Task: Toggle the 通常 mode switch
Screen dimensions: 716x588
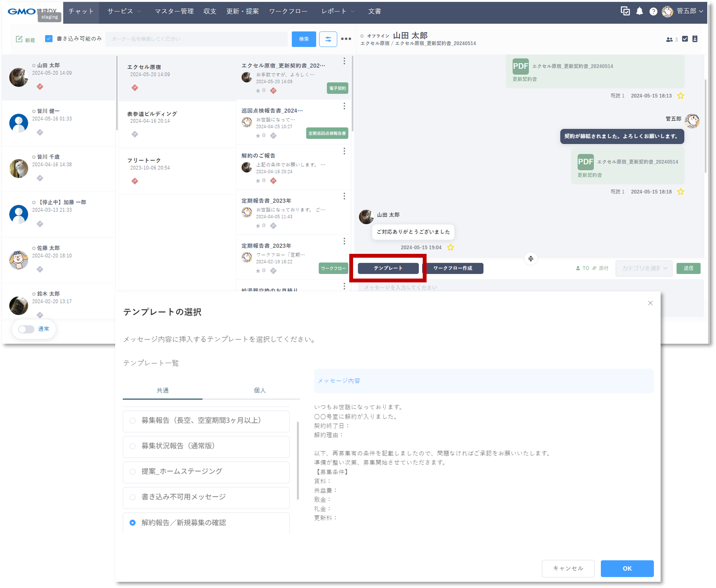Action: click(26, 329)
